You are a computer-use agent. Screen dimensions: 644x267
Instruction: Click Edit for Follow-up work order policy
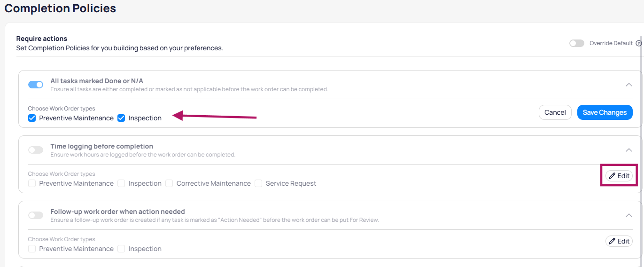619,241
